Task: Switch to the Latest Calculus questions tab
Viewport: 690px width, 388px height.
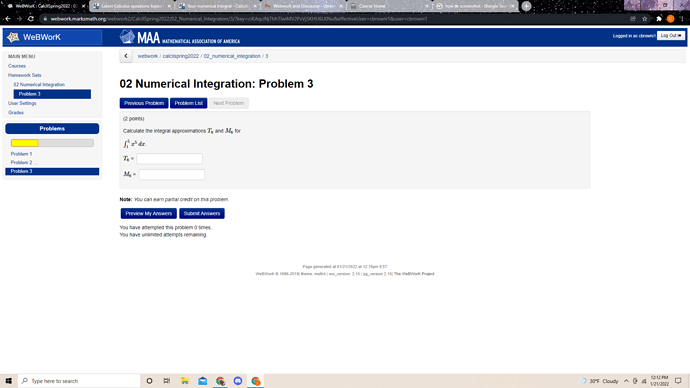Action: pyautogui.click(x=132, y=6)
